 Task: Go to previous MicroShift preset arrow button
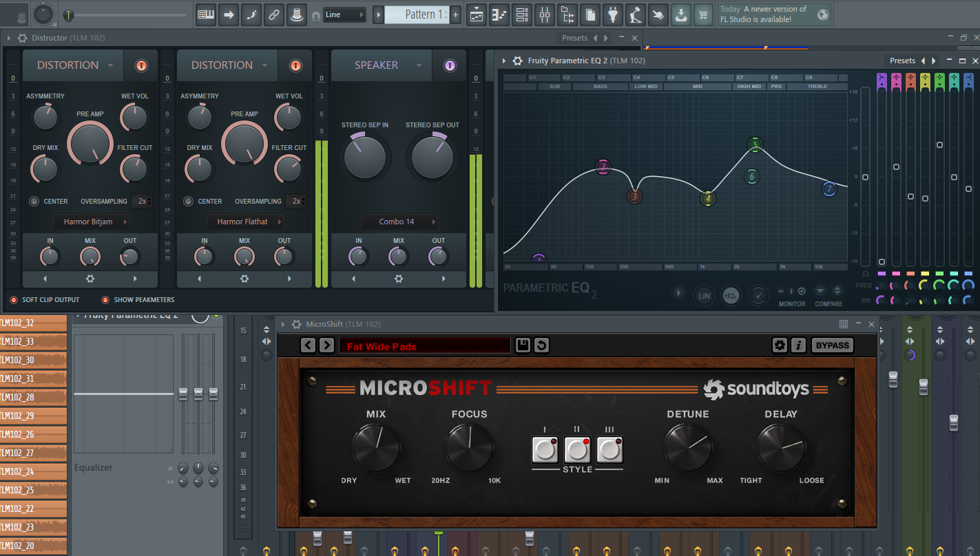pyautogui.click(x=308, y=345)
